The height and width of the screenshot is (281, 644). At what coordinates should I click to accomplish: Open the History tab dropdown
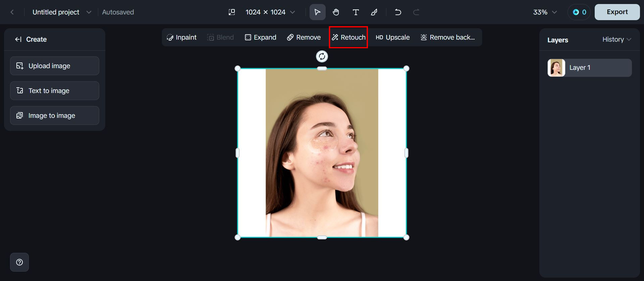[617, 39]
